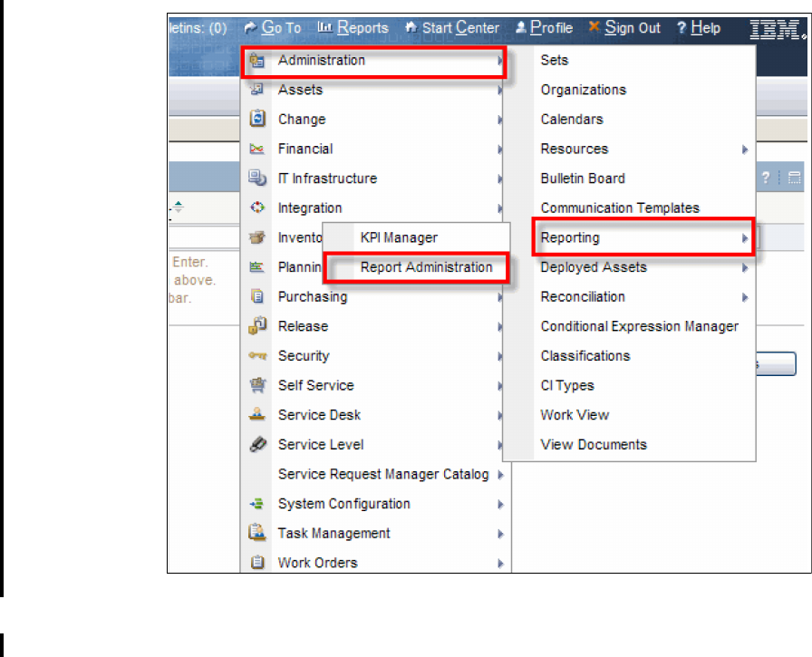Click the question mark icon at right panel
Viewport: 812px width, 657px height.
[x=766, y=179]
